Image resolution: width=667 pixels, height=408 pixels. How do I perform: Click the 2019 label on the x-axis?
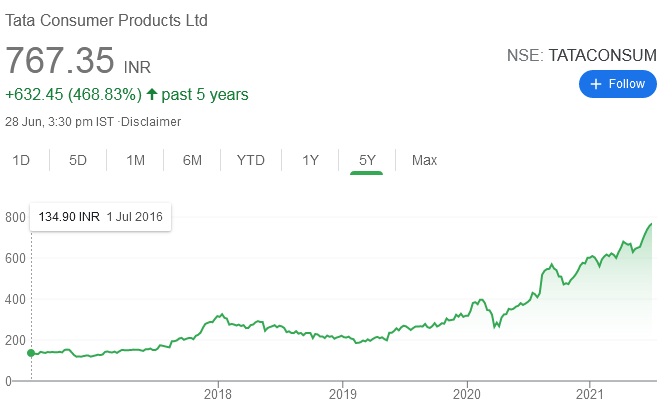(x=342, y=394)
